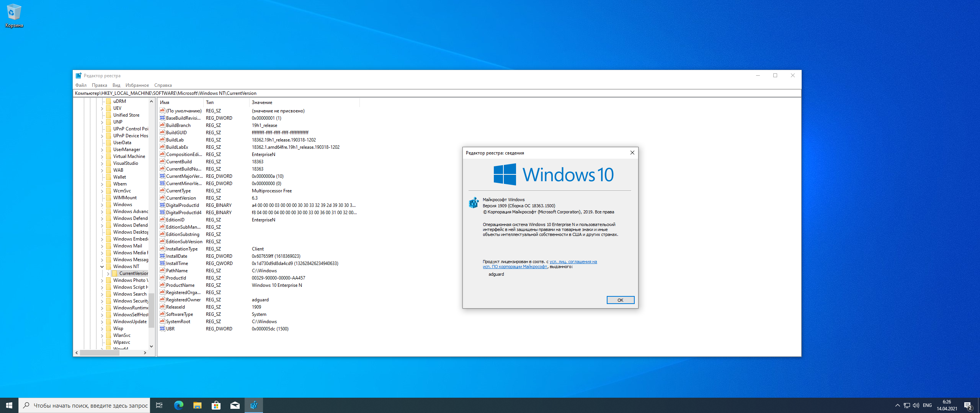Image resolution: width=980 pixels, height=413 pixels.
Task: Select the BuildBranch string value icon
Action: tap(162, 125)
